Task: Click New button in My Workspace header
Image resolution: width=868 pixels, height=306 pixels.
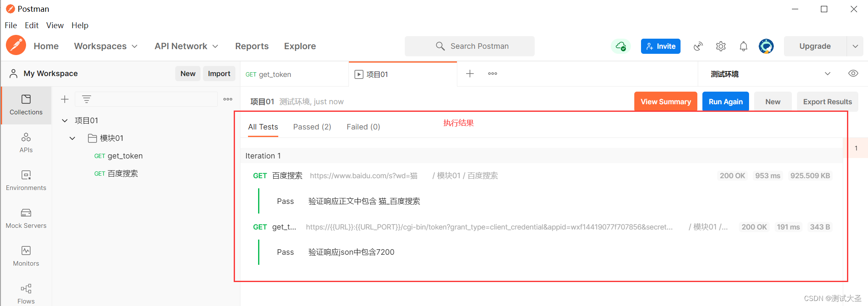Action: pyautogui.click(x=188, y=74)
